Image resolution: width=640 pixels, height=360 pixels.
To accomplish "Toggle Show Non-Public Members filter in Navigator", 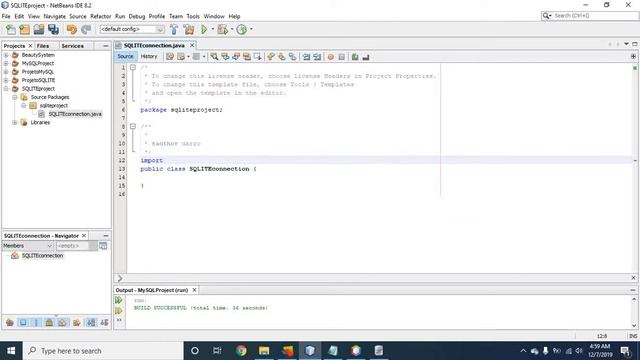I will point(49,323).
